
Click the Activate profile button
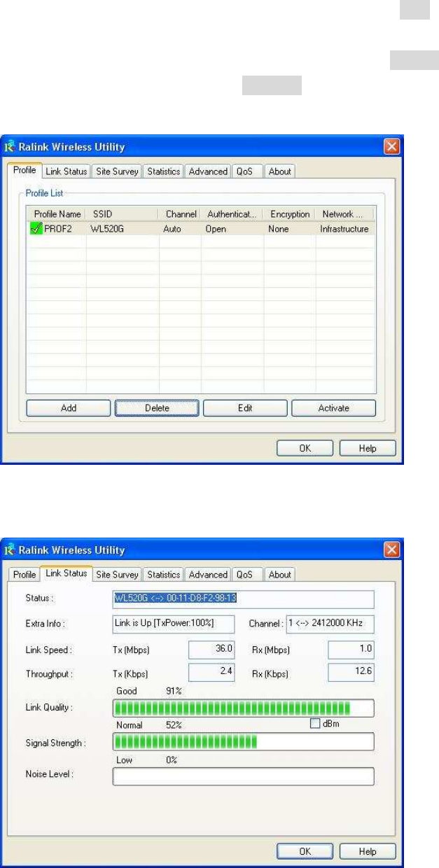click(x=333, y=408)
